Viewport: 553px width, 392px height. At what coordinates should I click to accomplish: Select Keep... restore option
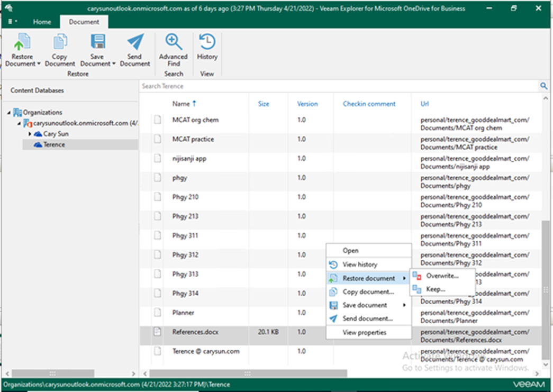[x=442, y=289]
